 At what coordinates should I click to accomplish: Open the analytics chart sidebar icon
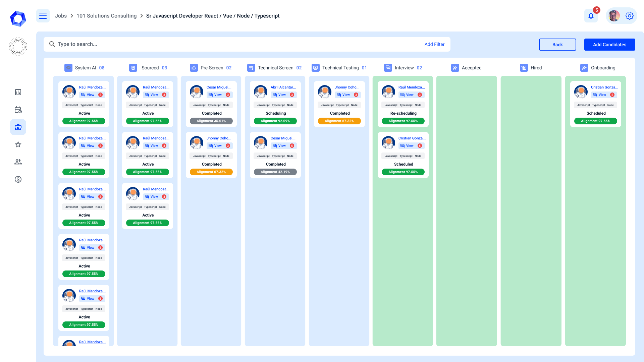pyautogui.click(x=18, y=92)
